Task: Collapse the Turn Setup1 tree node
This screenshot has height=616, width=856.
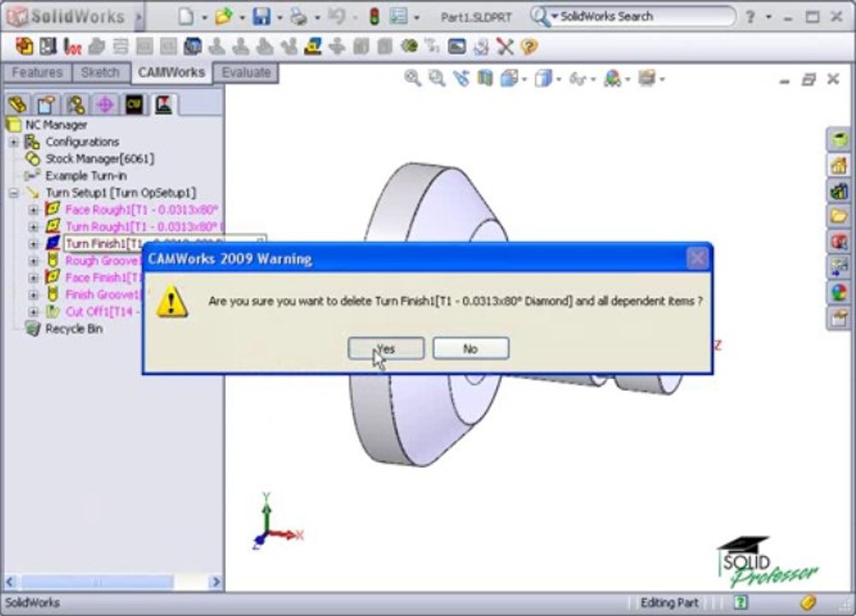Action: [14, 193]
